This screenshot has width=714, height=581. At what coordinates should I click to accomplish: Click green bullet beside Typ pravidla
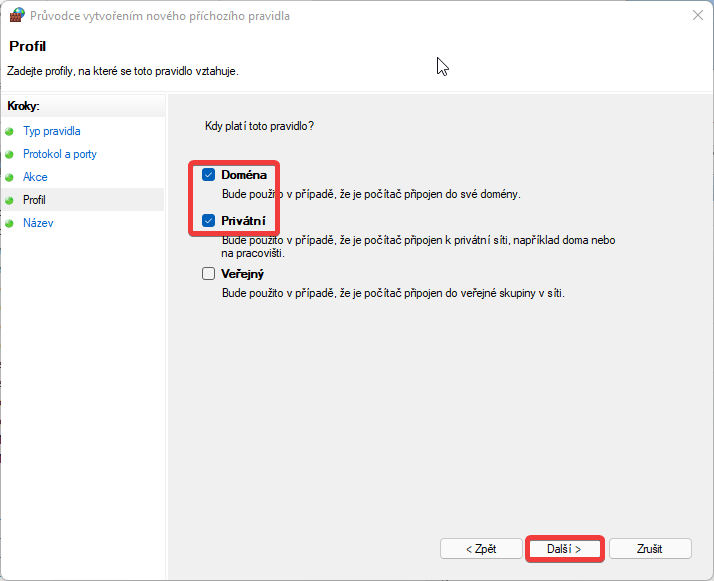coord(9,132)
